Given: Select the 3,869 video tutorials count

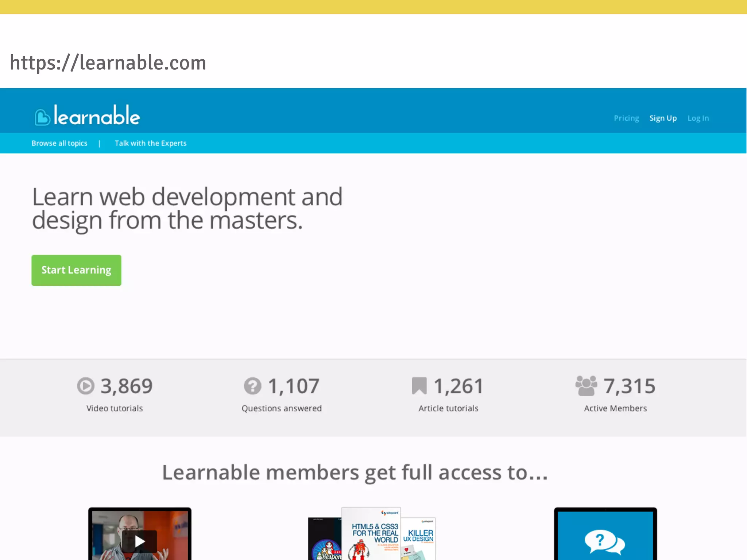Looking at the screenshot, I should (x=127, y=386).
